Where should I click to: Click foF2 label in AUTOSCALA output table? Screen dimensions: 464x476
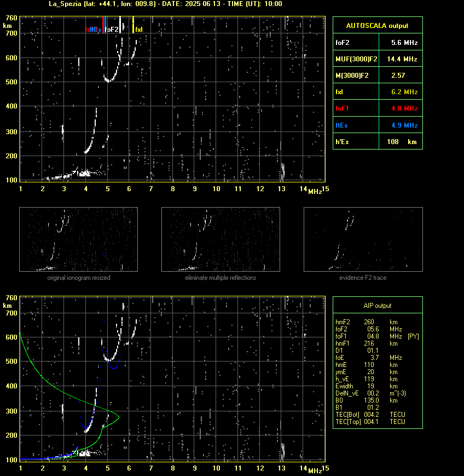click(343, 43)
